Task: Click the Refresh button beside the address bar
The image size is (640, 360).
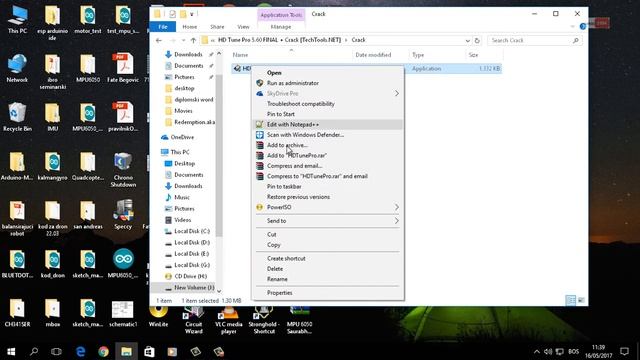Action: click(x=477, y=40)
